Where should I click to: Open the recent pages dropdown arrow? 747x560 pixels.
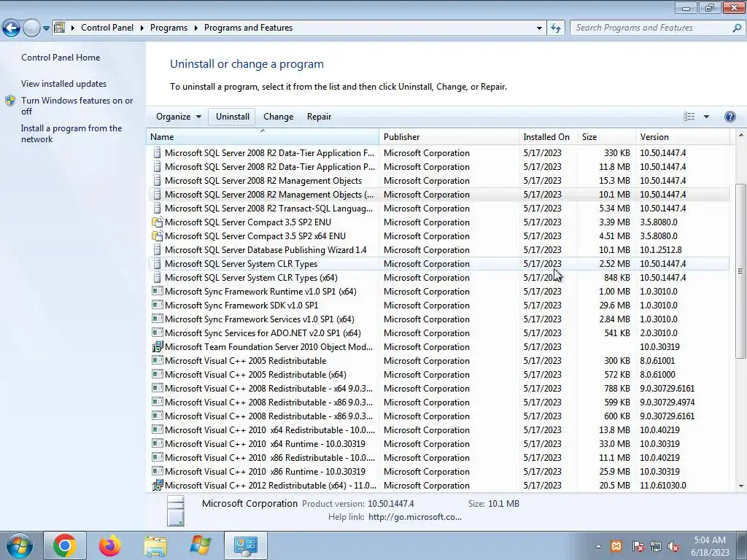pyautogui.click(x=46, y=28)
